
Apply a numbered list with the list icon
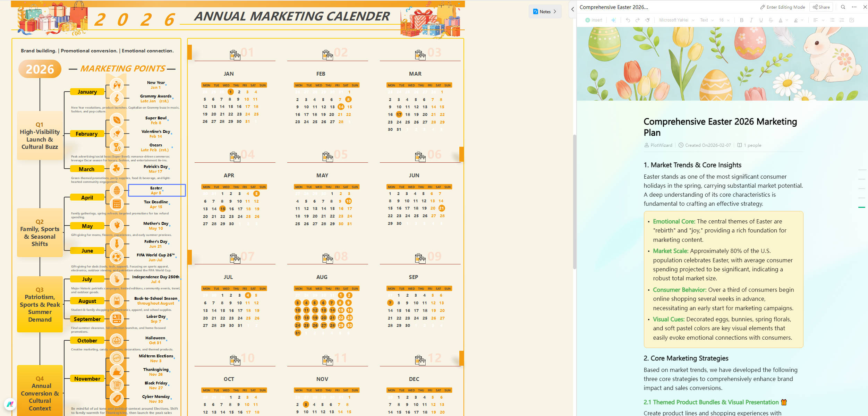[x=842, y=20]
